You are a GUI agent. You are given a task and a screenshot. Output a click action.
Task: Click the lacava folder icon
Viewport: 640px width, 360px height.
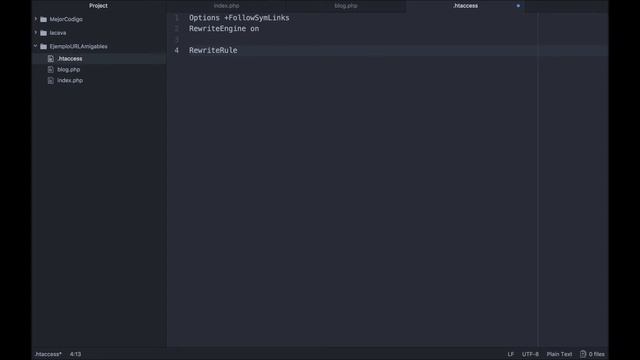[x=44, y=33]
